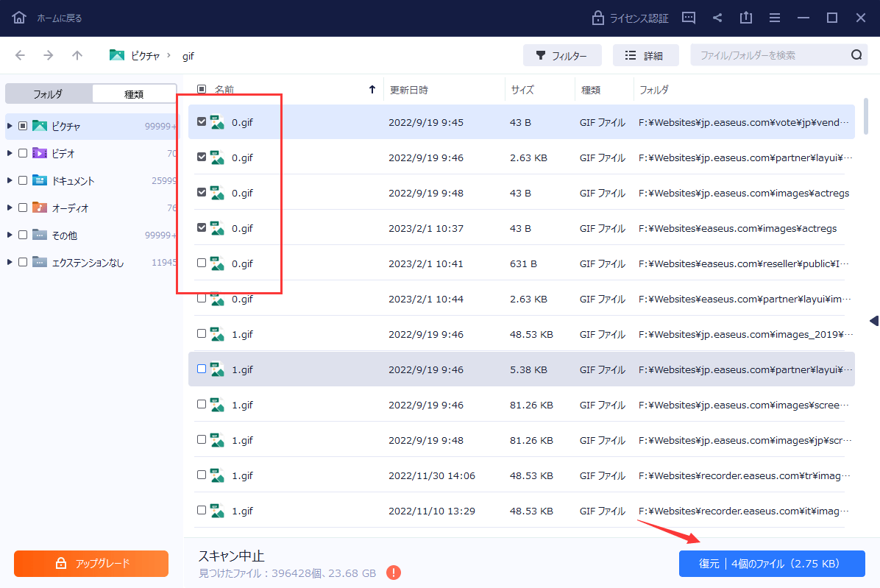Switch to the 種類 tab
This screenshot has height=588, width=880.
(134, 94)
